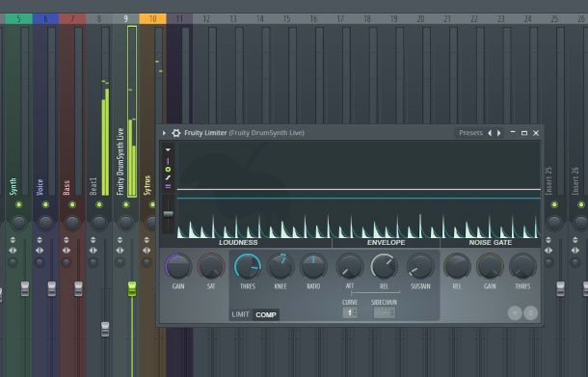588x377 pixels.
Task: Select mixer track number 5 header
Action: [x=18, y=18]
